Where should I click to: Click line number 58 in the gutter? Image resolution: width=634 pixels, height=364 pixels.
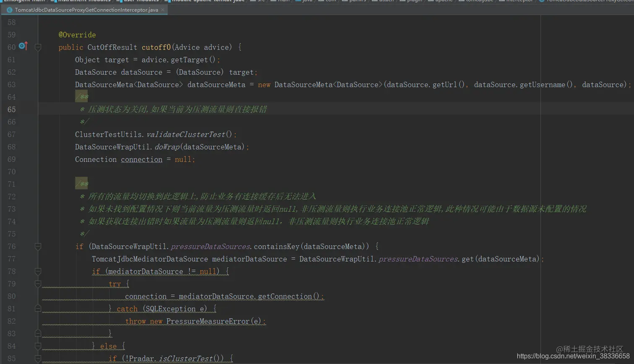click(11, 22)
